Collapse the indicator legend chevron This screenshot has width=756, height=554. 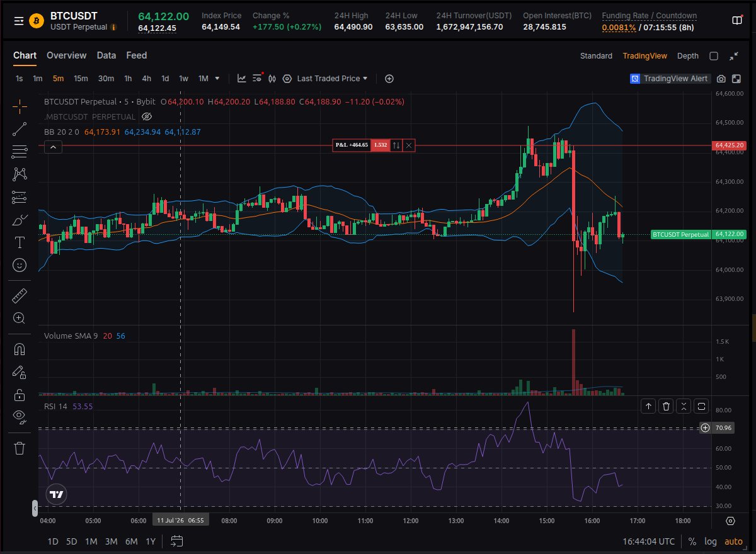click(54, 147)
